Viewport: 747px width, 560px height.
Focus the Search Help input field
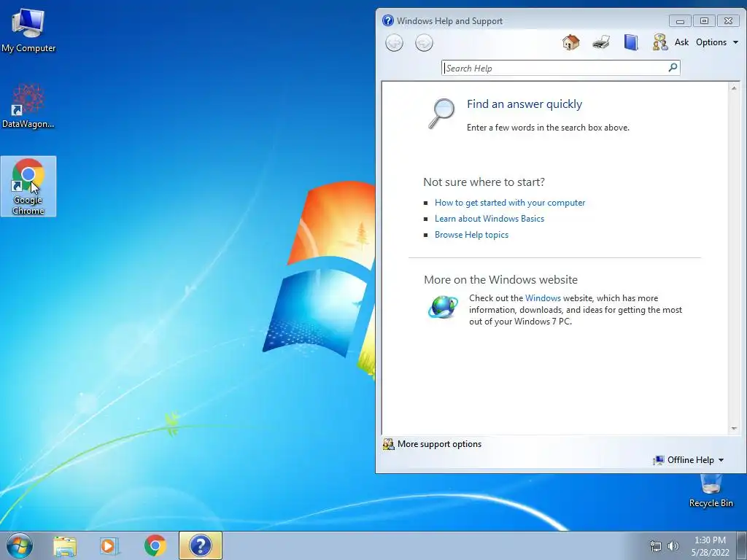pyautogui.click(x=555, y=68)
